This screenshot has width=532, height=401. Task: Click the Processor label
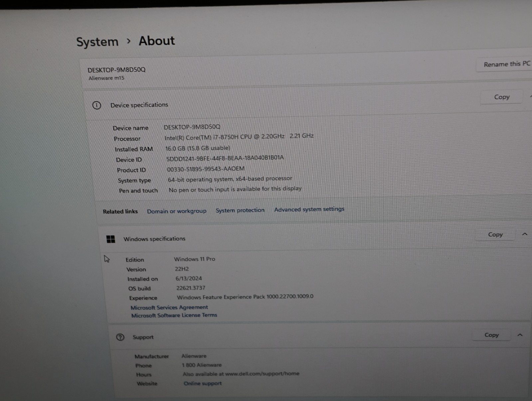(x=127, y=139)
